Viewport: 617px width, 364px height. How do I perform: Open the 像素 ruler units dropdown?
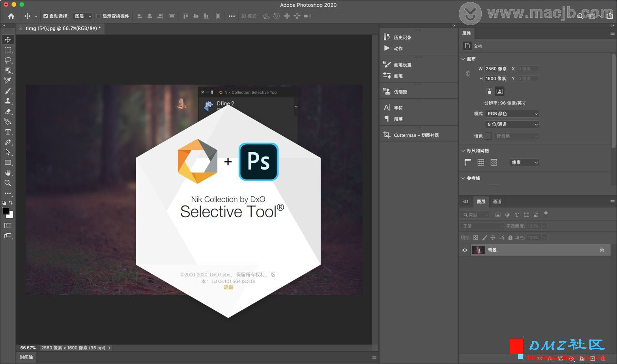point(524,162)
